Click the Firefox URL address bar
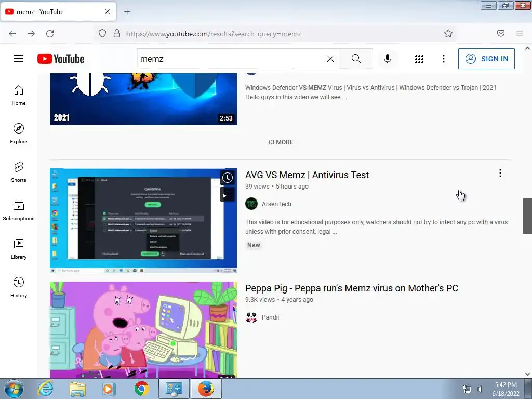The height and width of the screenshot is (399, 532). click(x=275, y=34)
